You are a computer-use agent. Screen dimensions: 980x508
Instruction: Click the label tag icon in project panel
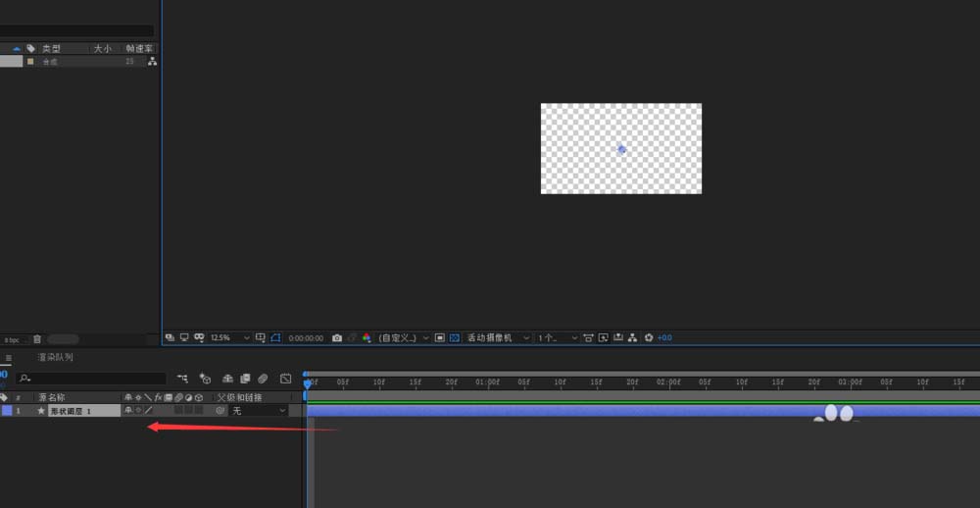click(x=30, y=48)
